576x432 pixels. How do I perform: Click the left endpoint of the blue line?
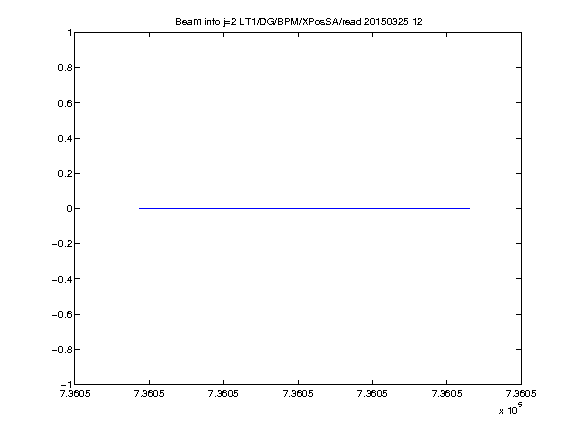click(139, 208)
